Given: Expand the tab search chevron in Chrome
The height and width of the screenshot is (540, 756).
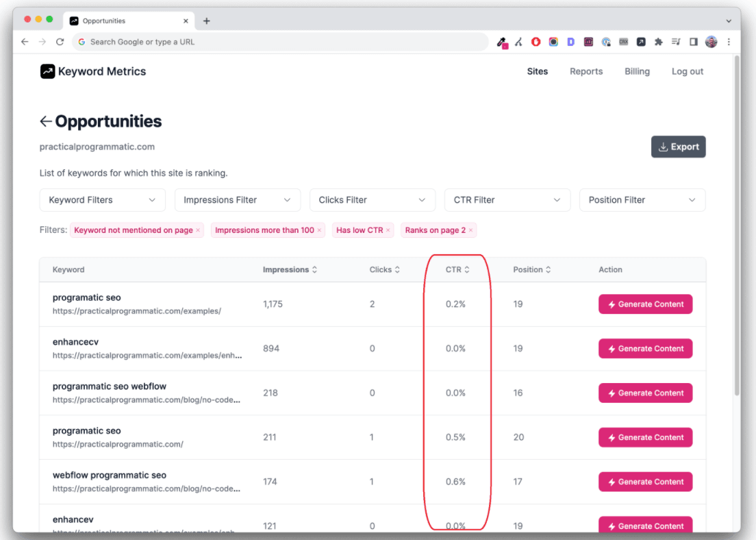Looking at the screenshot, I should (x=729, y=21).
